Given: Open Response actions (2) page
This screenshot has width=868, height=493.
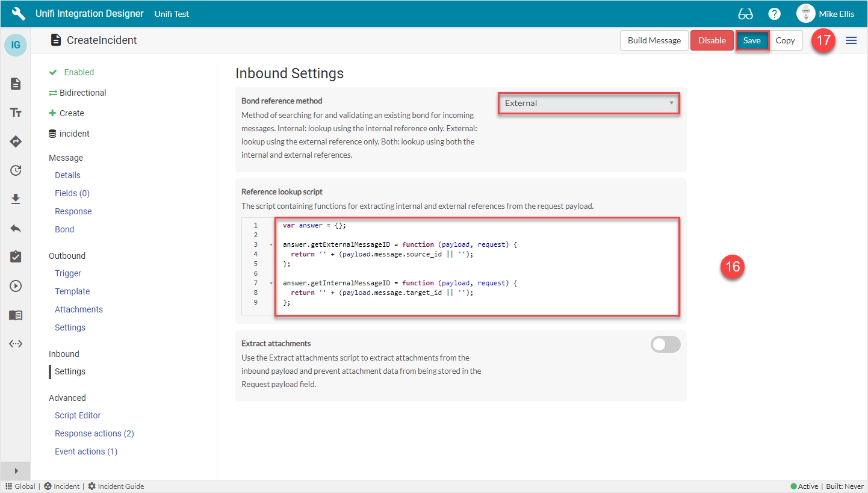Looking at the screenshot, I should click(94, 433).
